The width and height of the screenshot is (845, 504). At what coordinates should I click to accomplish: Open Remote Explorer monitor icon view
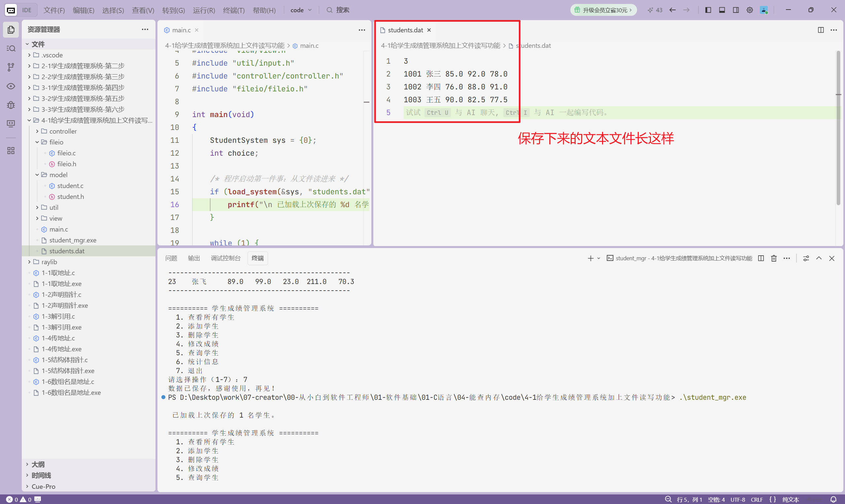pos(11,124)
